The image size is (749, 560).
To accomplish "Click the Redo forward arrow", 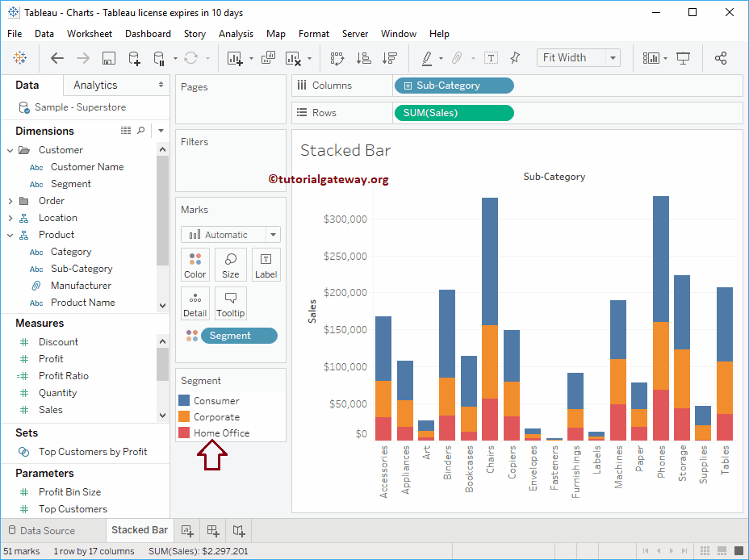I will pyautogui.click(x=82, y=58).
